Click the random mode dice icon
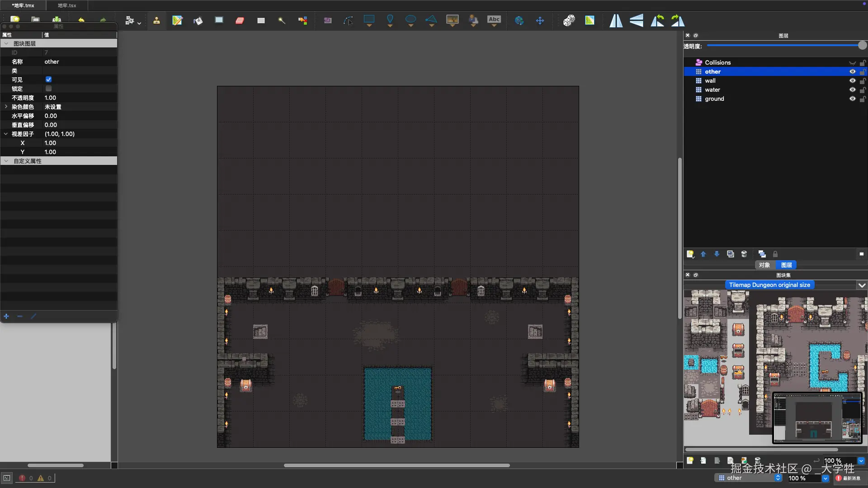This screenshot has width=868, height=488. tap(569, 20)
